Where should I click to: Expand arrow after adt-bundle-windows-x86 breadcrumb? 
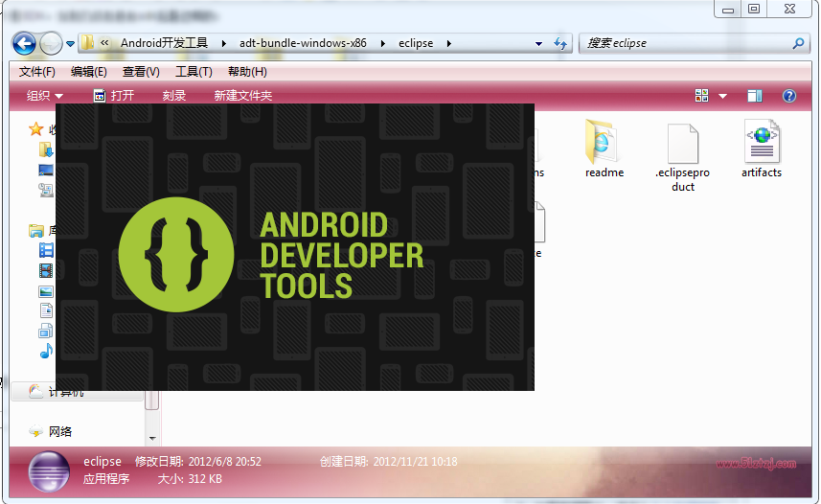(383, 43)
